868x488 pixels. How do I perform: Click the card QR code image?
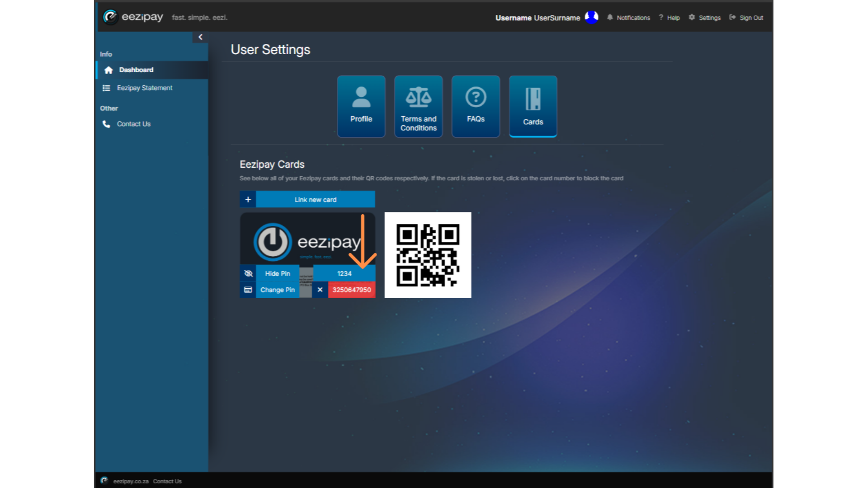coord(428,255)
